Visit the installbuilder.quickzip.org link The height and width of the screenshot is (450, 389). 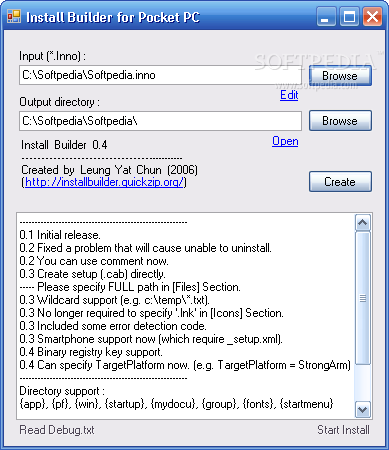(x=104, y=182)
